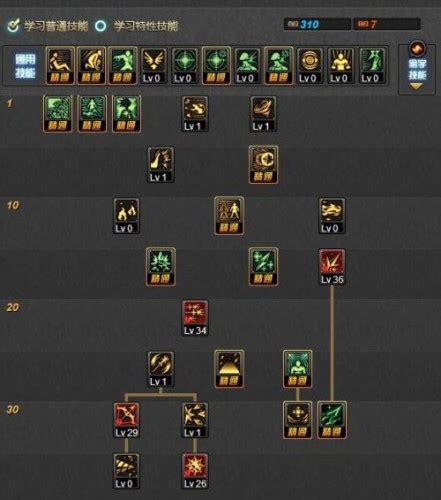Toggle the orange round icon above the dropdown arrow
This screenshot has height=500, width=441.
click(x=417, y=49)
